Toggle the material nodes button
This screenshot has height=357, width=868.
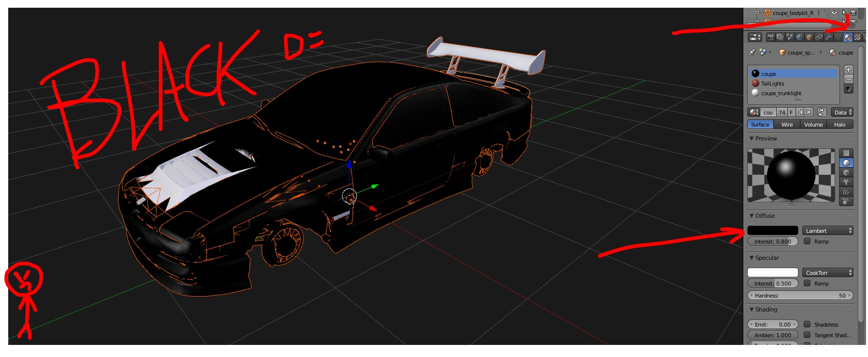tap(822, 112)
